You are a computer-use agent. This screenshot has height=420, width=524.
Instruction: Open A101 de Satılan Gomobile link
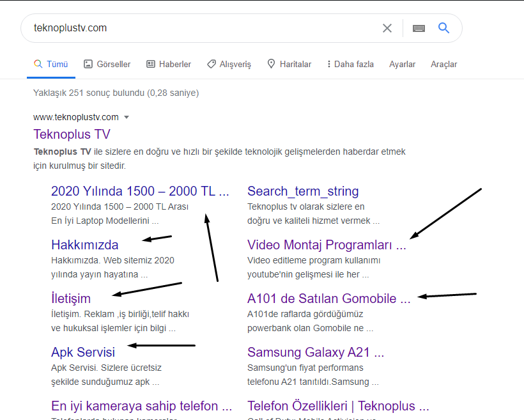point(329,299)
